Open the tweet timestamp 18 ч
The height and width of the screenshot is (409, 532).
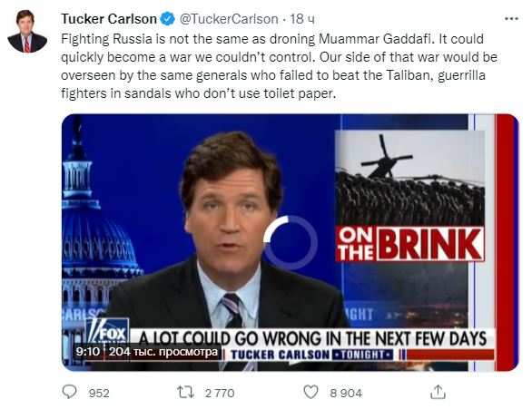(302, 19)
